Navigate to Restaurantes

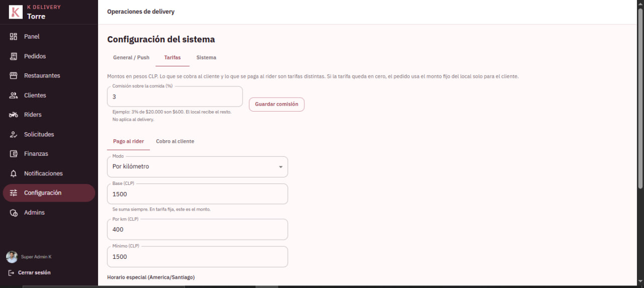[49, 76]
